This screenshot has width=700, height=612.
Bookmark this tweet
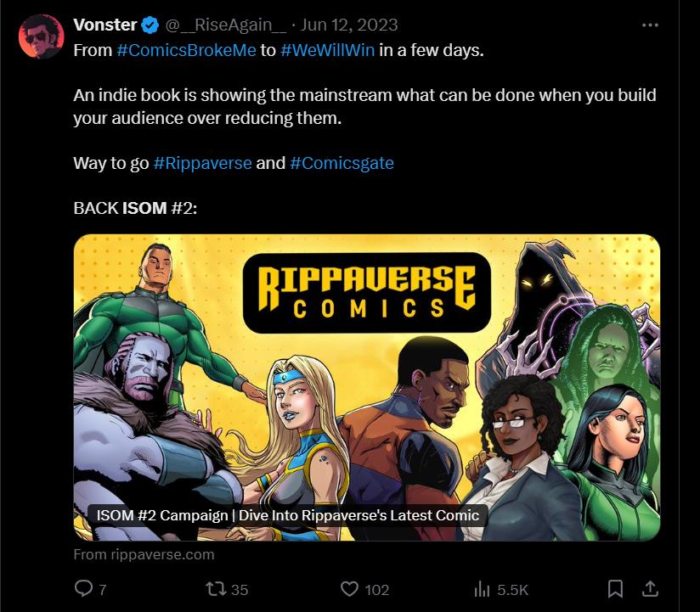pyautogui.click(x=615, y=589)
